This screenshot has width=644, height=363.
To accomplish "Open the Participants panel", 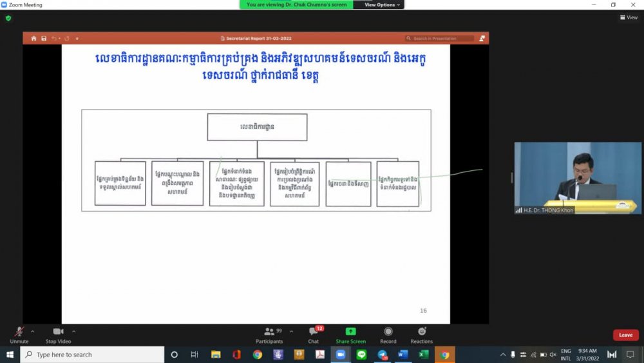I will point(269,333).
